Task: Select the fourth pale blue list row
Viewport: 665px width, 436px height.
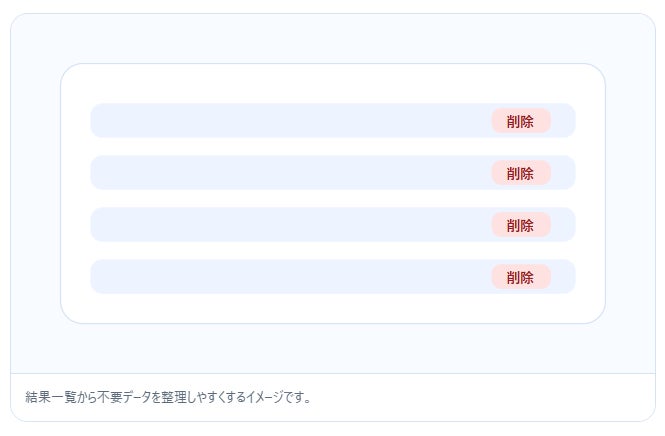Action: click(290, 277)
